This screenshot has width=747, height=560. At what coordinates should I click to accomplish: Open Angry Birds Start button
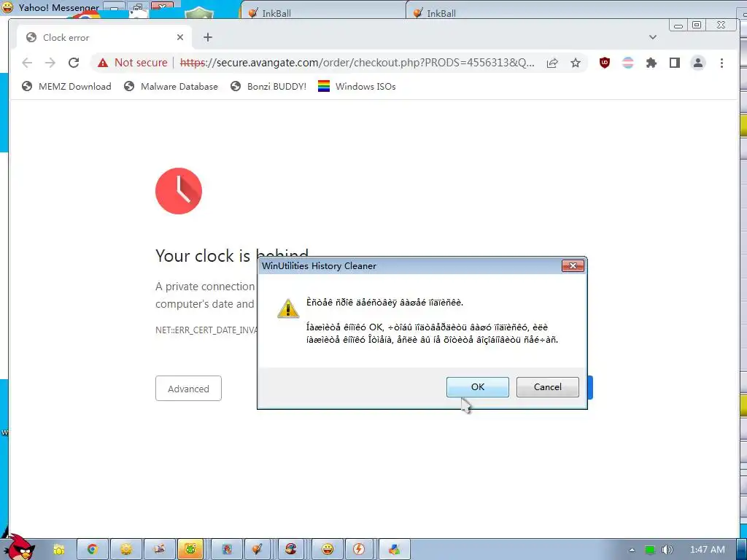coord(18,547)
